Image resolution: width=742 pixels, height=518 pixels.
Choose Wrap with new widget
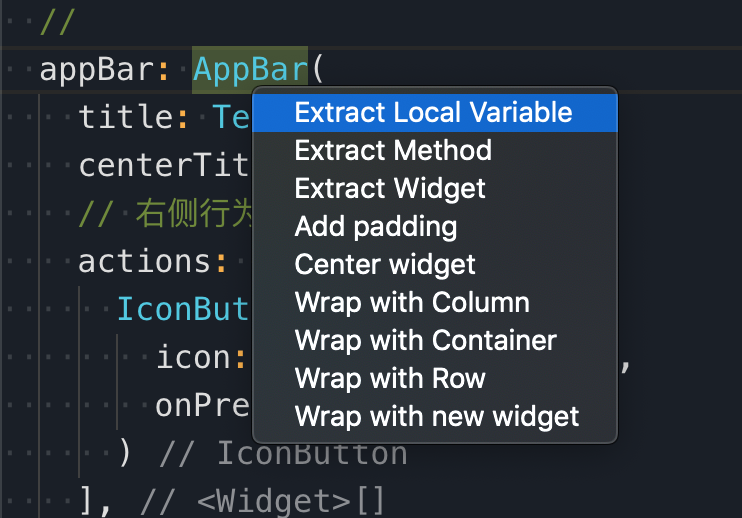click(435, 416)
